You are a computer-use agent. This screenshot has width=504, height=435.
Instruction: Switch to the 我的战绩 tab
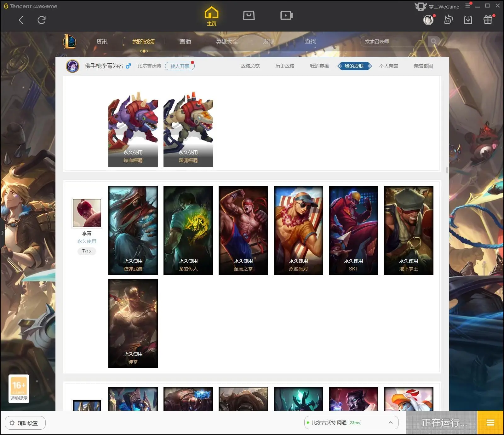[x=143, y=42]
